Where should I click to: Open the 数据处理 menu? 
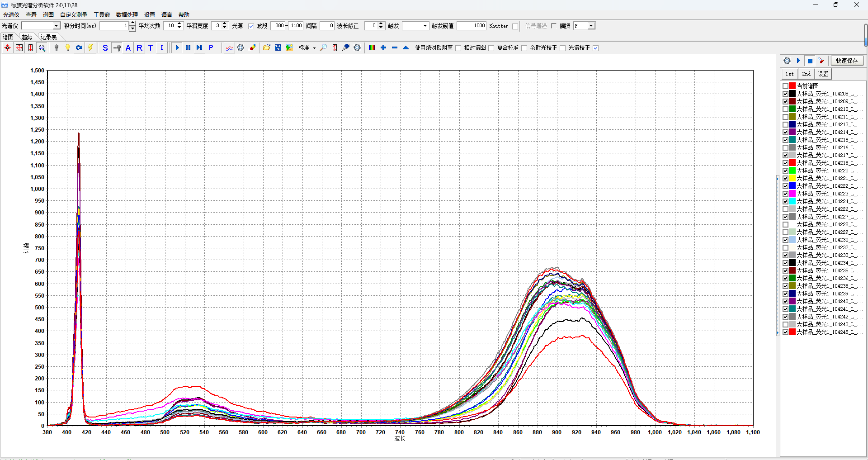coord(127,15)
